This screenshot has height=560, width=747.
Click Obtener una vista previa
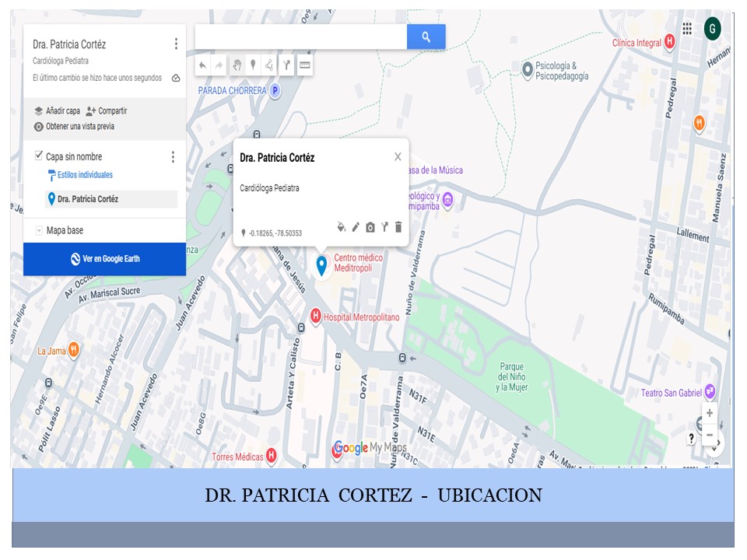click(x=74, y=127)
